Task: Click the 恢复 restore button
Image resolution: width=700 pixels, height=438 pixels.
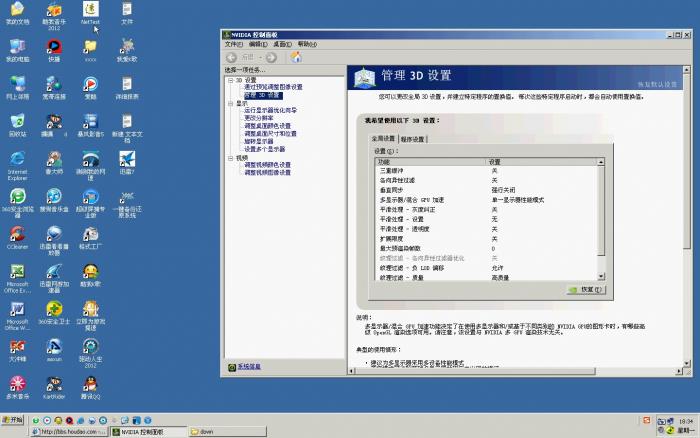Action: point(586,290)
